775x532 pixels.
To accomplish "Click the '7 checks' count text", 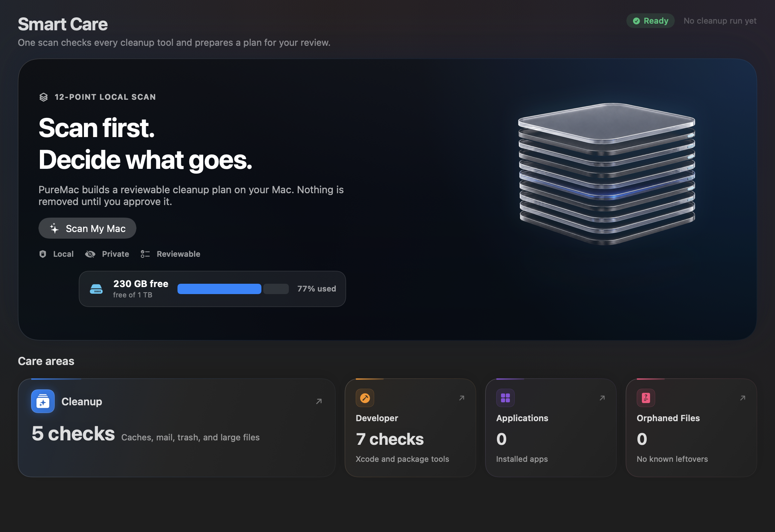I will click(390, 439).
